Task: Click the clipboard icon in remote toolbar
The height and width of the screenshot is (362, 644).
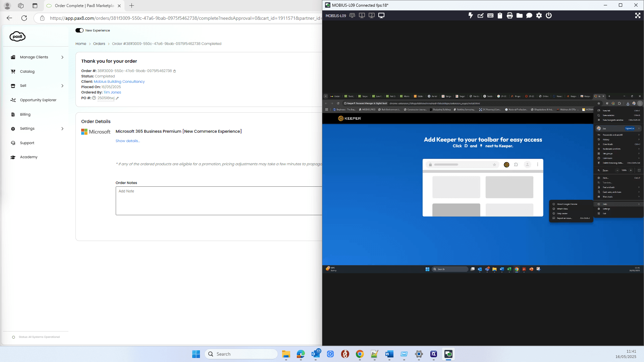Action: point(500,15)
